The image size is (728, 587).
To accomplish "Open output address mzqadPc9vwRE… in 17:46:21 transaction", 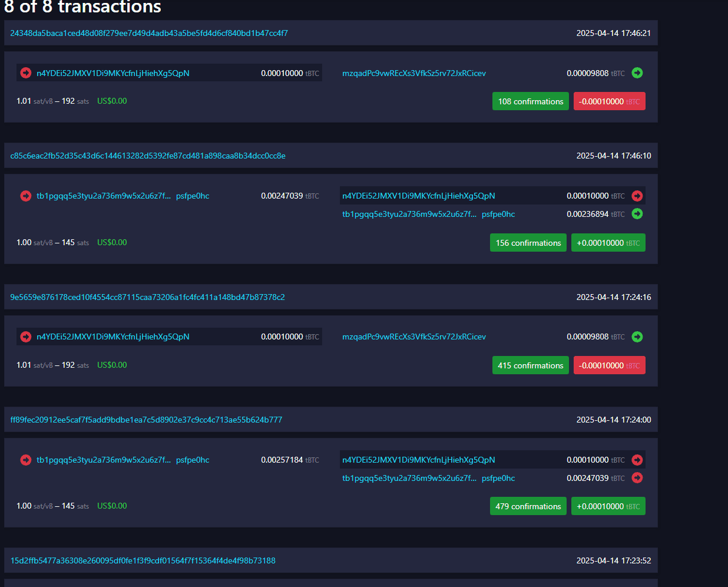I will point(414,73).
